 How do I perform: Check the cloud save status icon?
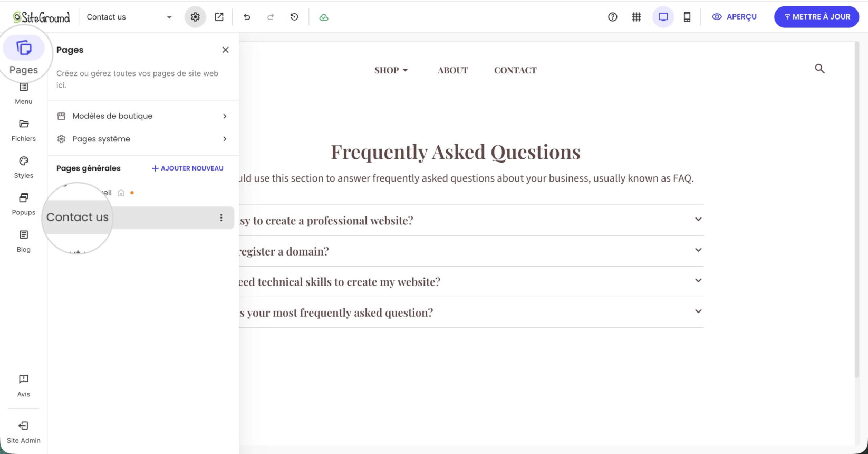point(324,17)
